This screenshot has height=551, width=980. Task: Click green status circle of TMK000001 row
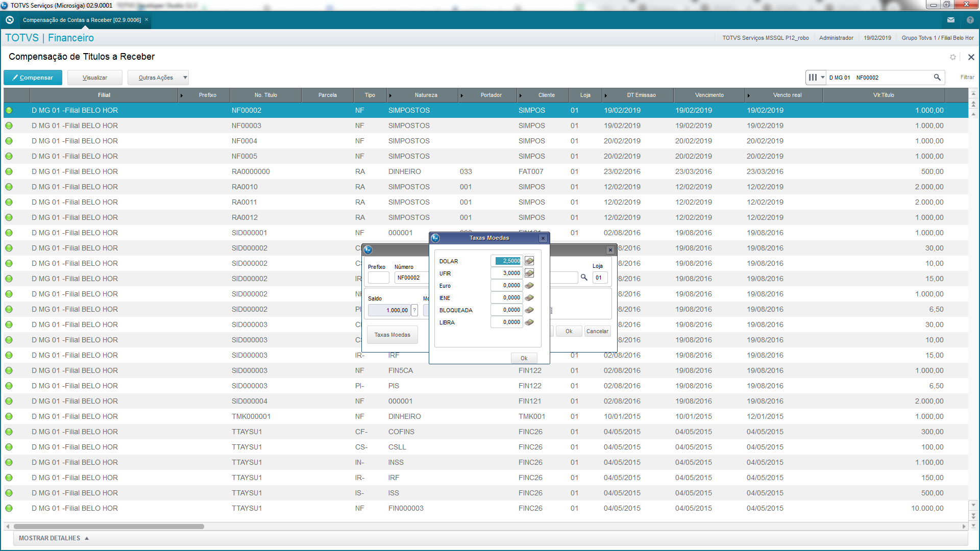pyautogui.click(x=9, y=416)
